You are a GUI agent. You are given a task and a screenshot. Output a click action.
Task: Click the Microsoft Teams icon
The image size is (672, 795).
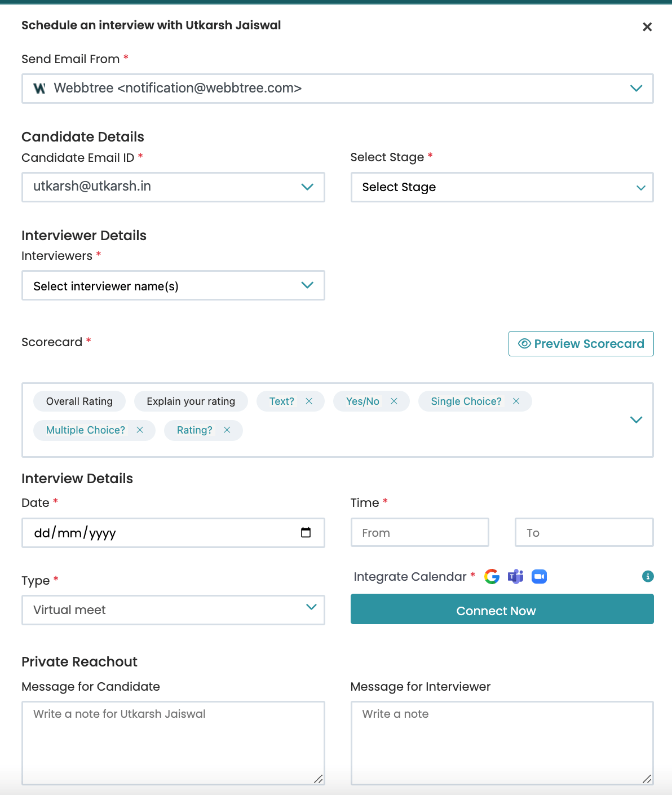[515, 576]
